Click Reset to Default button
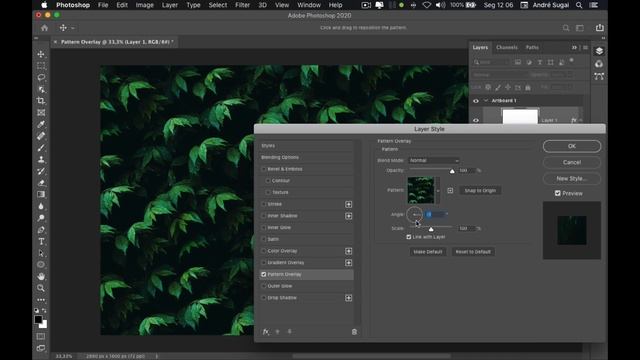The image size is (640, 360). [473, 252]
